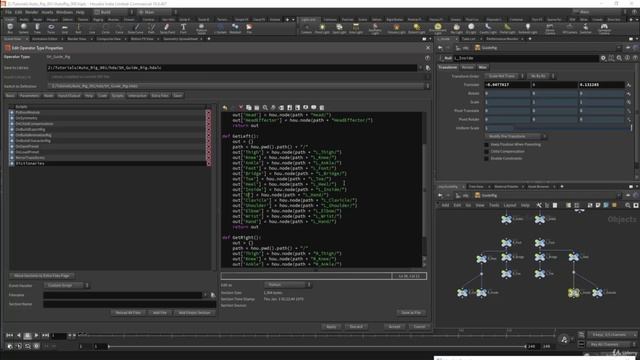This screenshot has width=640, height=360.
Task: Open the Edit as Python dropdown
Action: click(288, 284)
